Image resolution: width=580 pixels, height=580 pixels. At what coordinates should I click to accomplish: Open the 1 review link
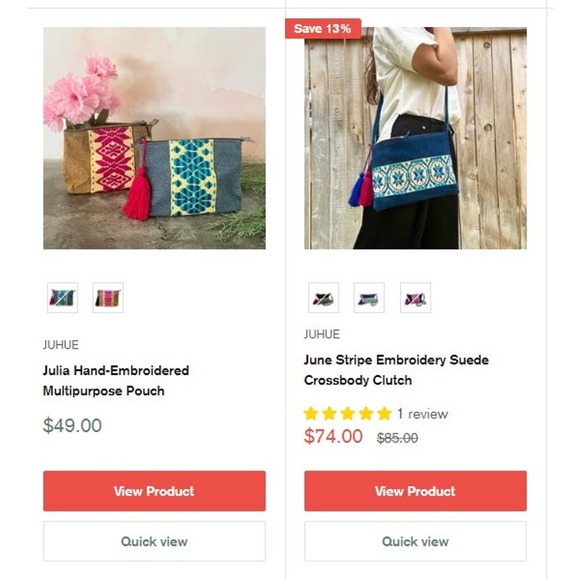422,414
